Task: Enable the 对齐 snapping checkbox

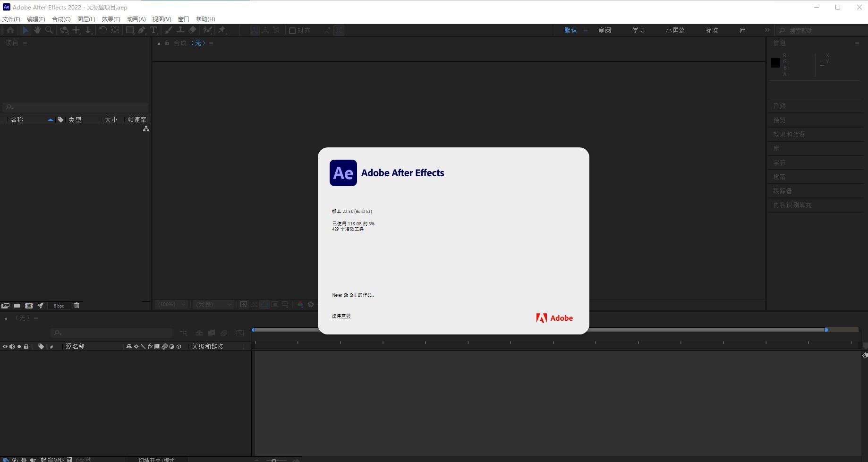Action: pos(292,30)
